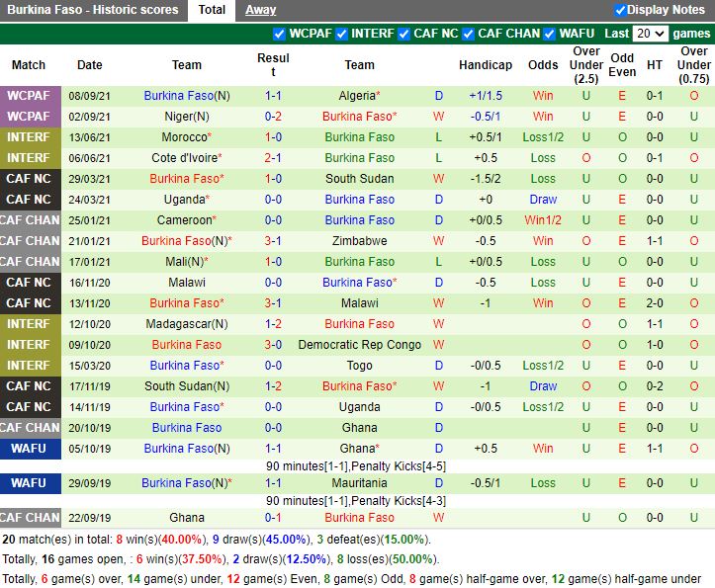Open the Last 20 games dropdown
This screenshot has width=715, height=588.
[650, 34]
